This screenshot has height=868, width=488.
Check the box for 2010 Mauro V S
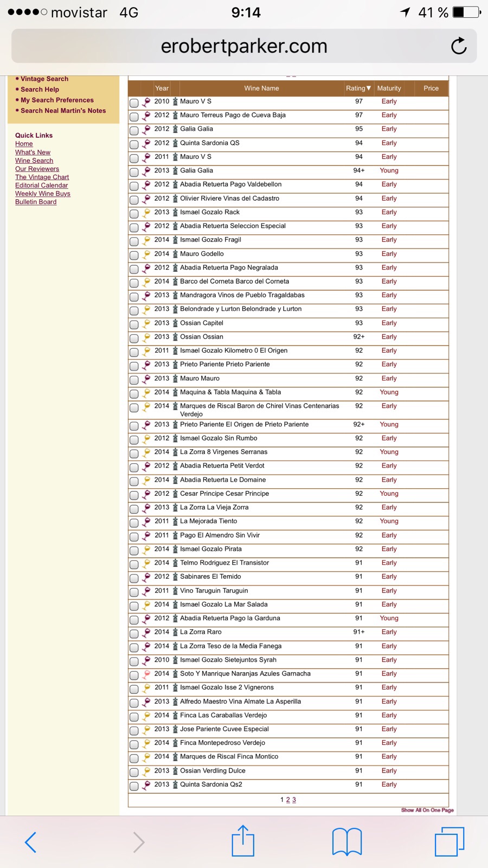(x=134, y=103)
